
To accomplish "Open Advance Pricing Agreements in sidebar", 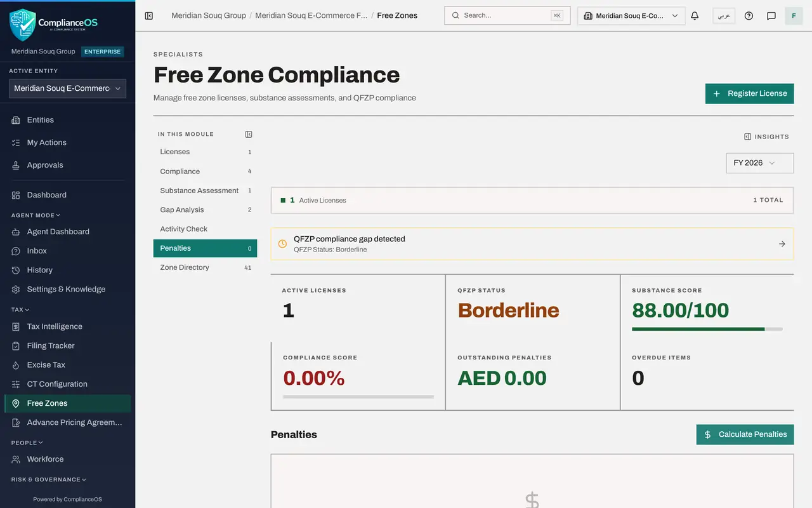I will [67, 422].
